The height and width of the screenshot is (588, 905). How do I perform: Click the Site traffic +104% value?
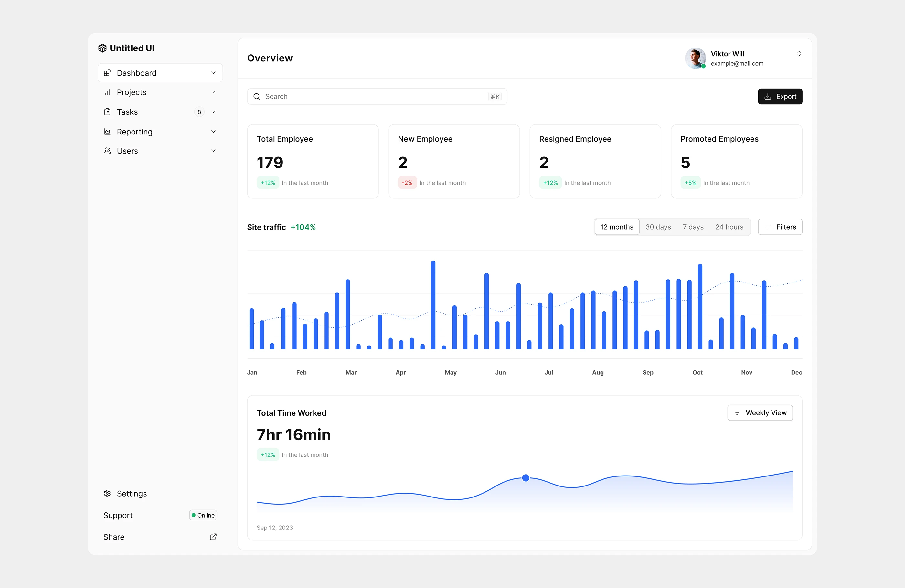point(303,227)
